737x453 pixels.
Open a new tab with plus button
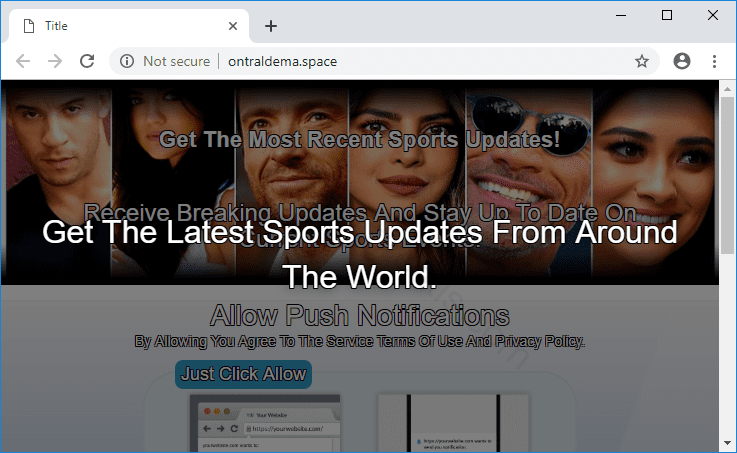pos(270,26)
